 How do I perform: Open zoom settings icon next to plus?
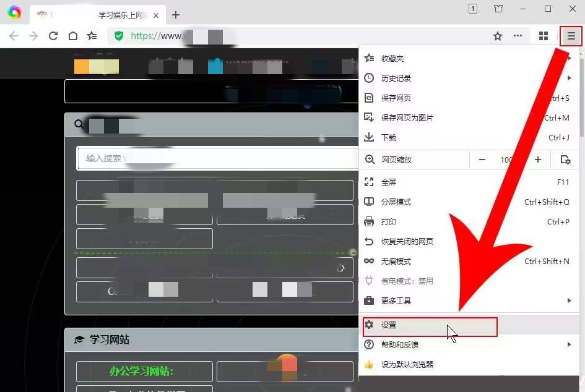565,160
